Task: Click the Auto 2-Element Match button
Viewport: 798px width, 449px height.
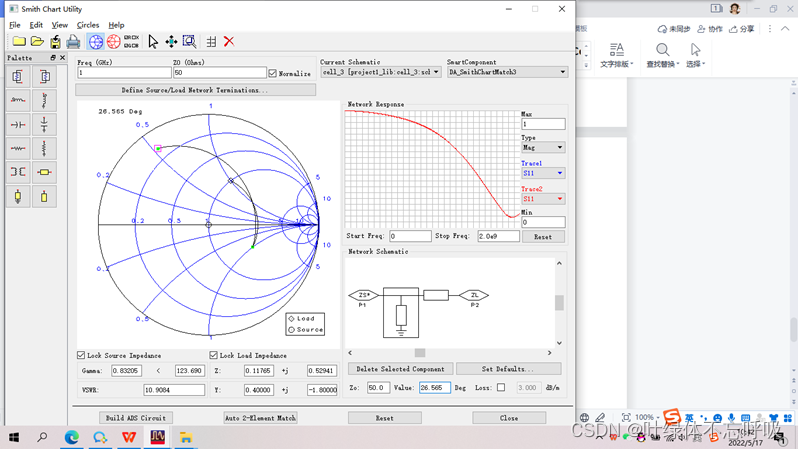Action: tap(261, 418)
